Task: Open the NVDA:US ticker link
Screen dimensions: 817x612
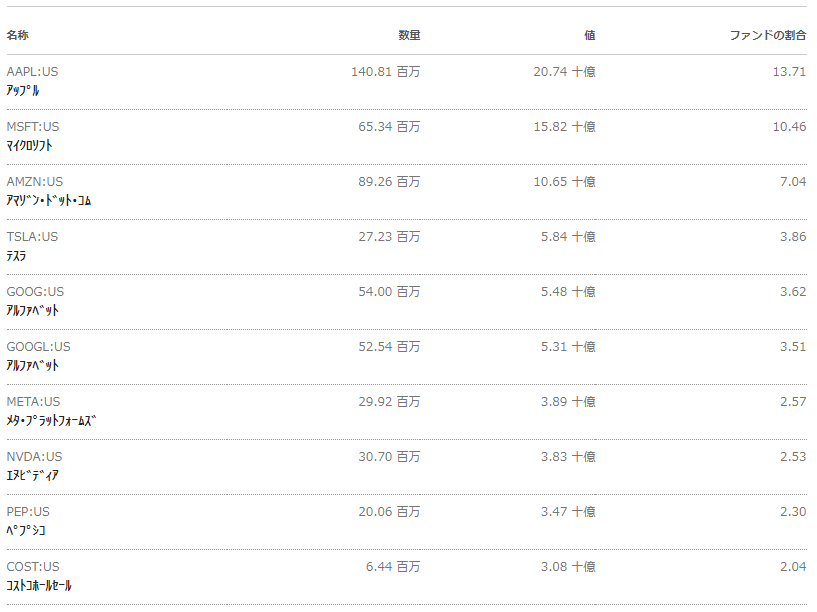Action: [x=34, y=457]
